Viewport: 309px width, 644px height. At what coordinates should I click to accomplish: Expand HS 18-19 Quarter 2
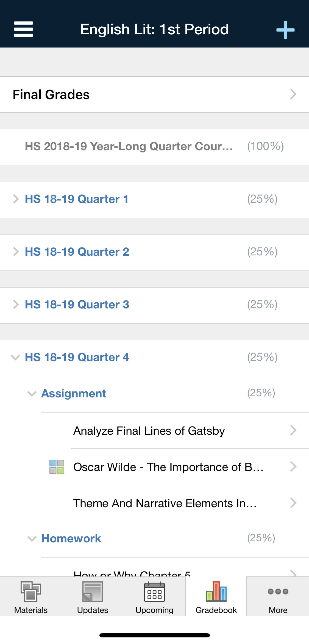pyautogui.click(x=16, y=252)
